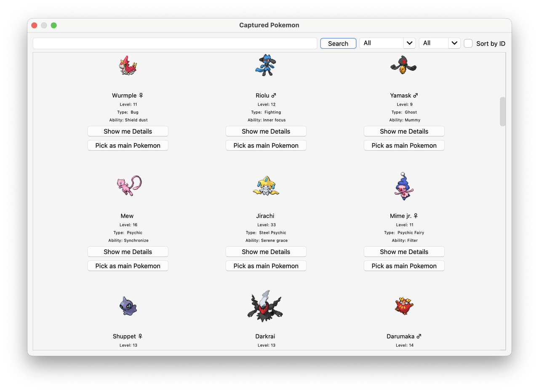Screen dimensions: 539x392
Task: Pick Mime jr. as main Pokemon
Action: [x=404, y=266]
